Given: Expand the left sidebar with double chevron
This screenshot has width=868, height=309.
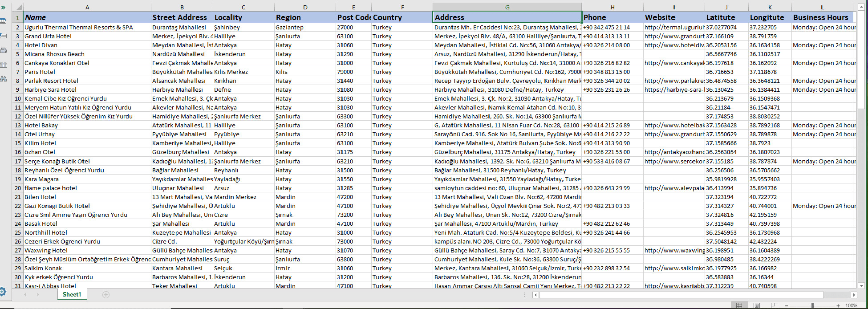Looking at the screenshot, I should (x=3, y=8).
